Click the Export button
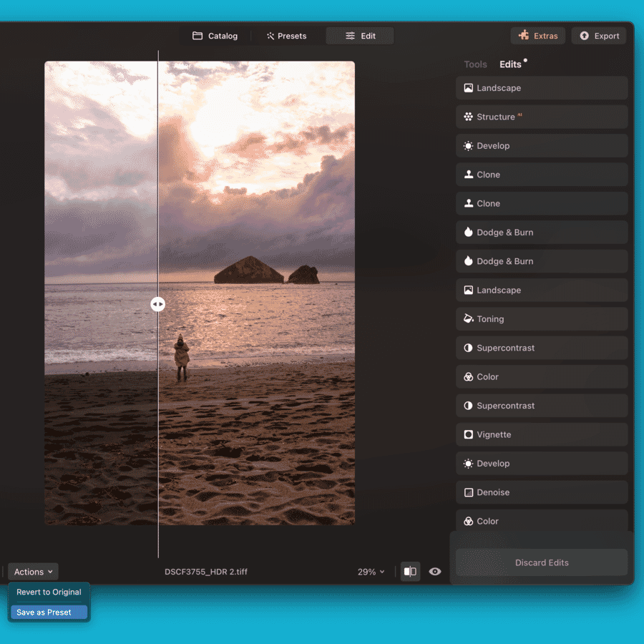This screenshot has width=644, height=644. point(598,35)
